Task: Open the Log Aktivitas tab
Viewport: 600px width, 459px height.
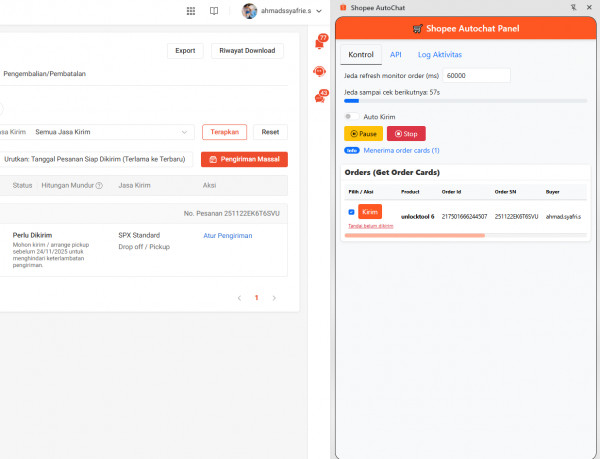Action: point(440,55)
